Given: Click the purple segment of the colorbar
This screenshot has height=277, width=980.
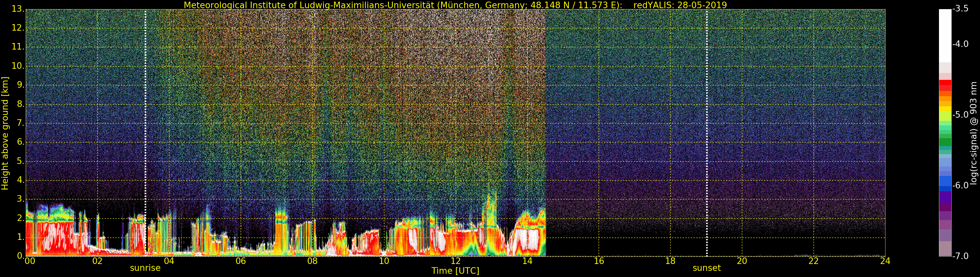Looking at the screenshot, I should coord(945,197).
